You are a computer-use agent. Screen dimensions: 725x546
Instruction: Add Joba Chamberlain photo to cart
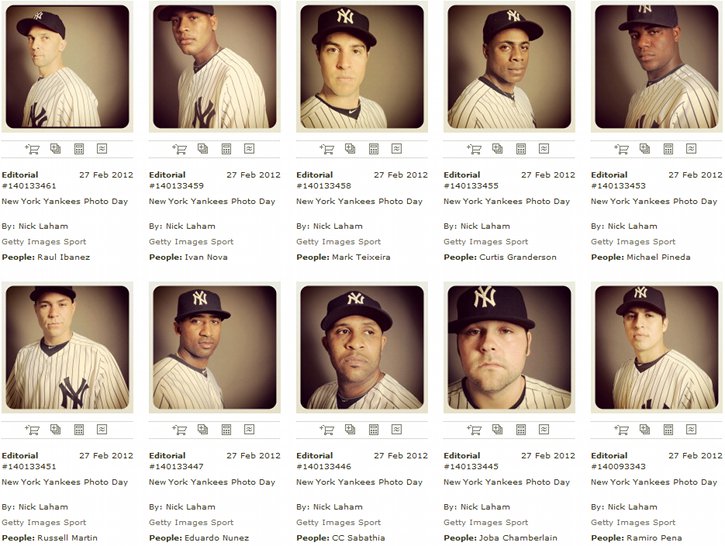474,429
